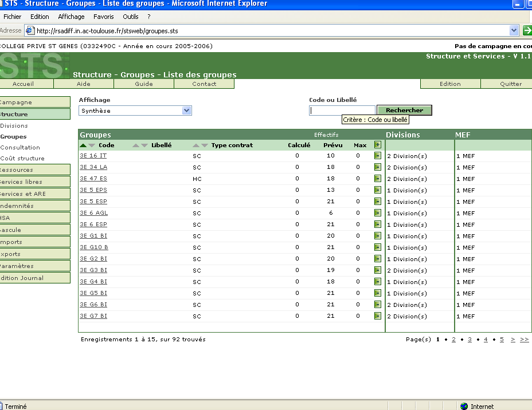532x410 pixels.
Task: Click the Edition button near Quitter
Action: pos(450,84)
